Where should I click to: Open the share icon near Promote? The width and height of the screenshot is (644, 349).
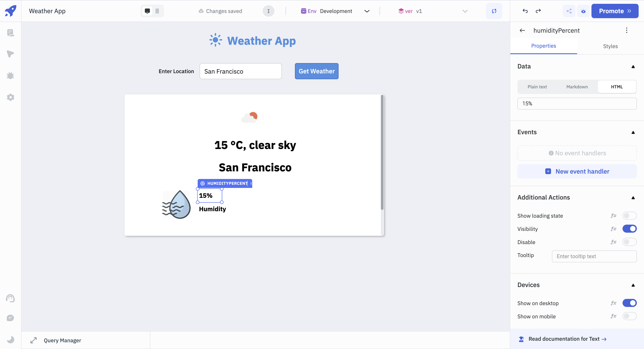click(x=569, y=11)
